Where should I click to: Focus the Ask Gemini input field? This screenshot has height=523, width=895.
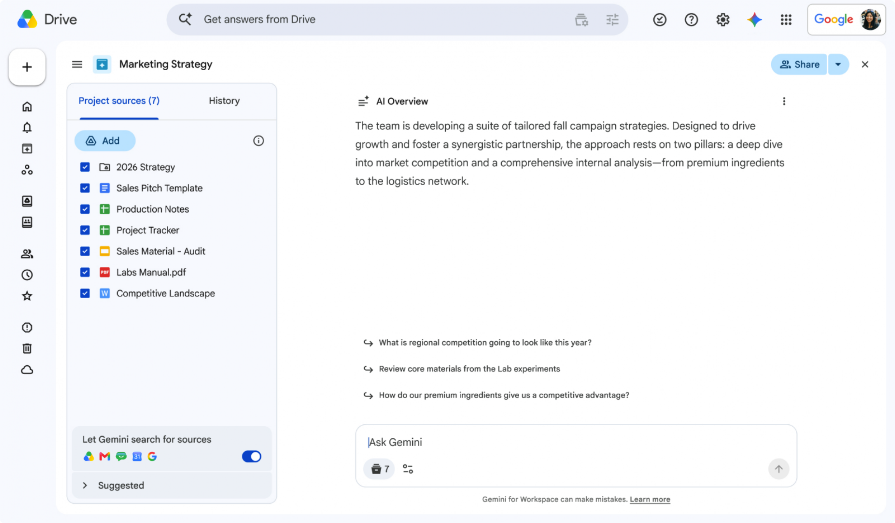pos(576,442)
